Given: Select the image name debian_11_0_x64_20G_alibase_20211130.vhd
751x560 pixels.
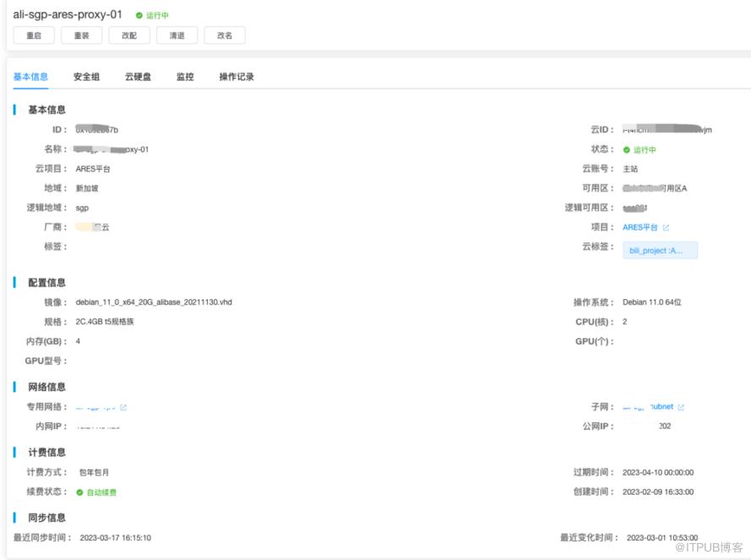Looking at the screenshot, I should pos(154,302).
